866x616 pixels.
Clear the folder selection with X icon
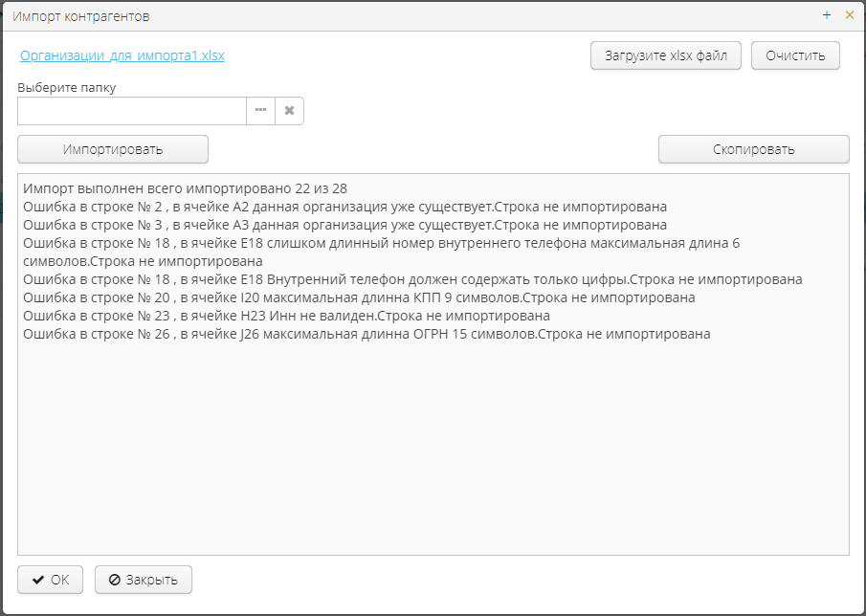(290, 111)
